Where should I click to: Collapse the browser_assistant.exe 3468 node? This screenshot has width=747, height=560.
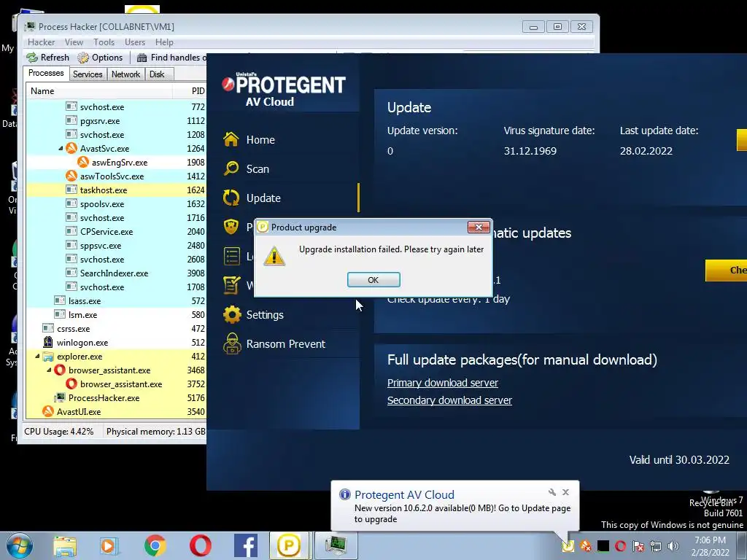point(49,370)
